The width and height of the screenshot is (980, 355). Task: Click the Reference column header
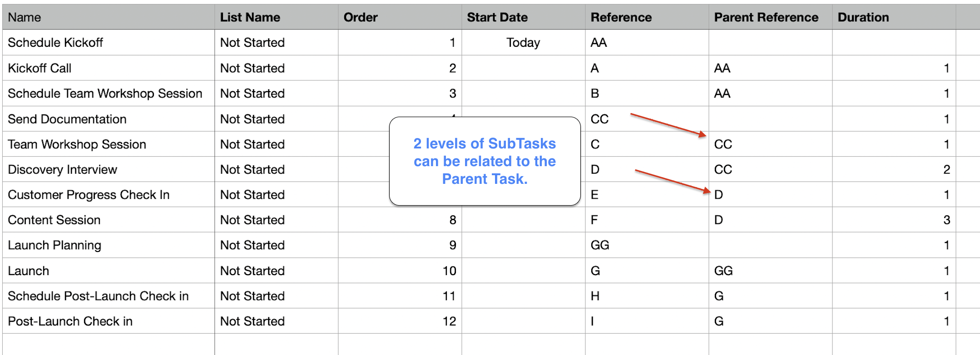click(x=647, y=17)
